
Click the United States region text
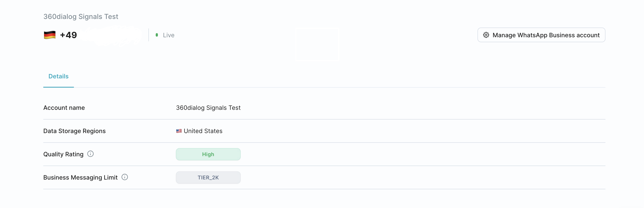(x=203, y=131)
